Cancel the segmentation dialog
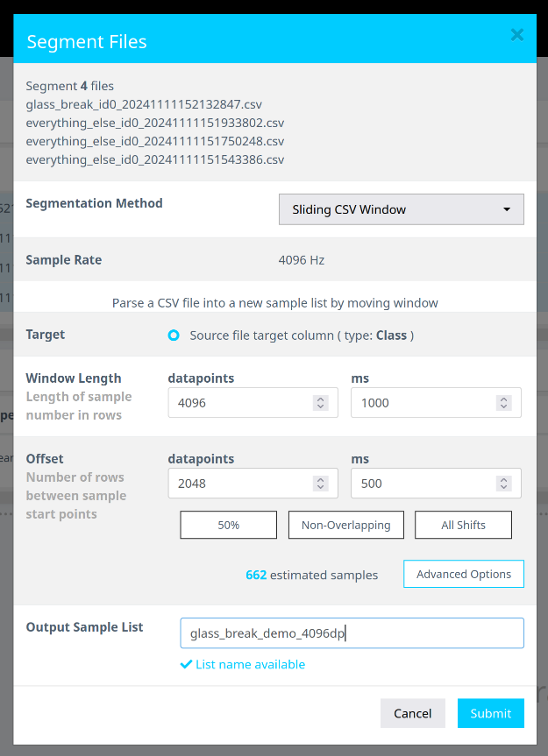This screenshot has width=548, height=756. (412, 713)
